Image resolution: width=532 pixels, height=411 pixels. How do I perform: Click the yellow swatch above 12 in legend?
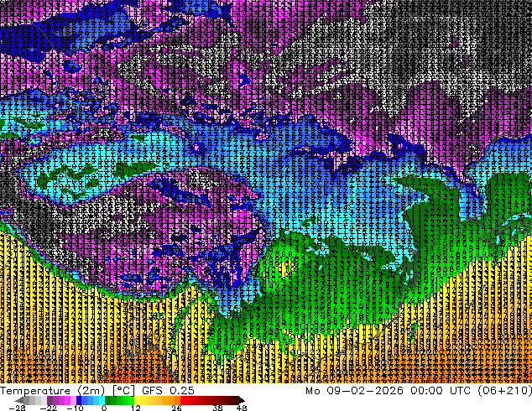(x=137, y=400)
